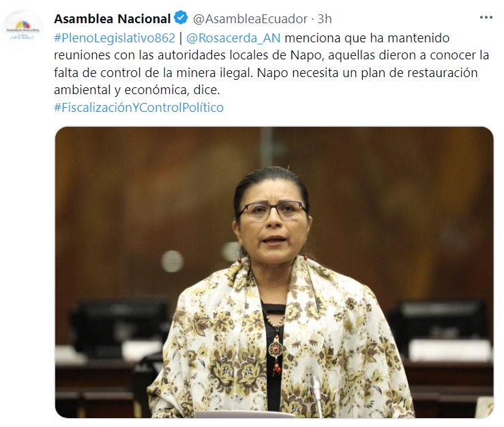This screenshot has height=427, width=504.
Task: Open the attached photo of the speaker
Action: coord(274,272)
